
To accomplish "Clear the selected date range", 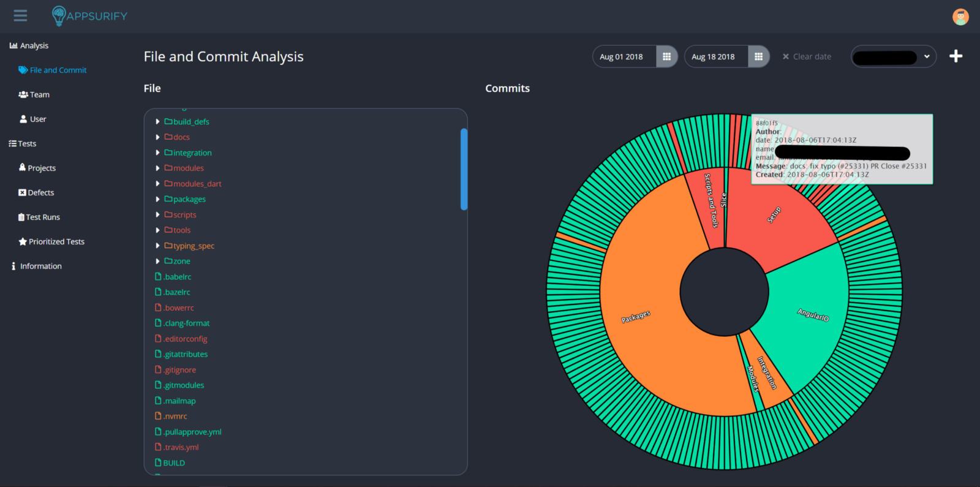I will 806,57.
